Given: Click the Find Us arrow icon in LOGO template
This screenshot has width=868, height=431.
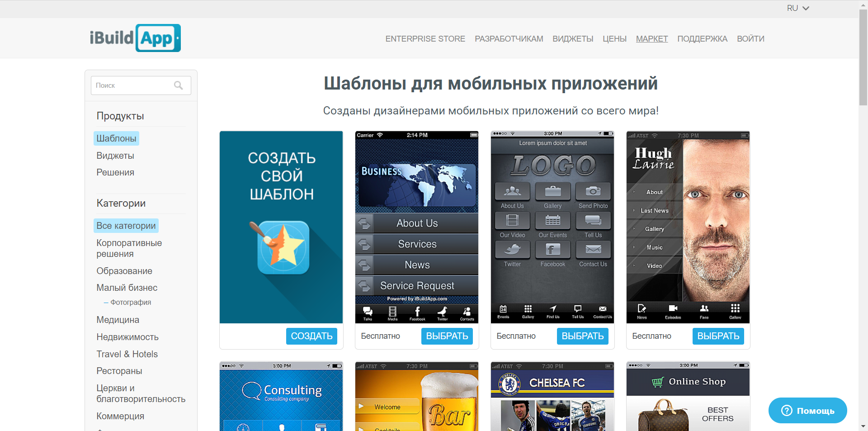Looking at the screenshot, I should (x=553, y=309).
